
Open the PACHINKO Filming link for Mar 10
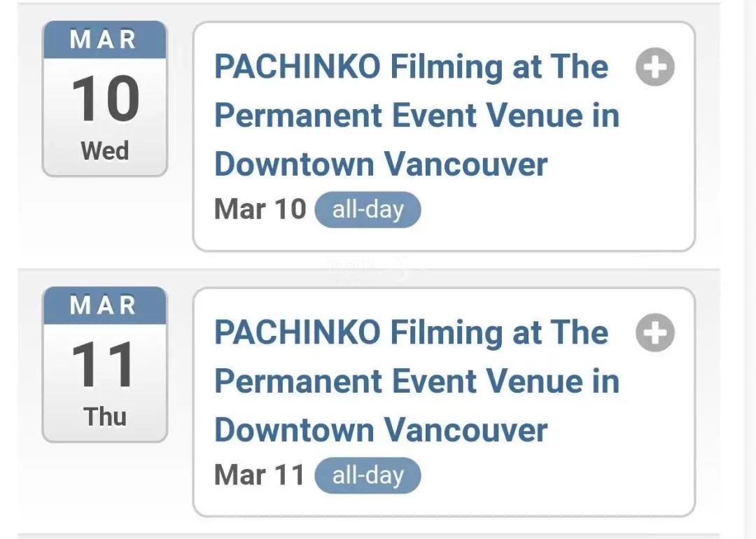tap(416, 115)
